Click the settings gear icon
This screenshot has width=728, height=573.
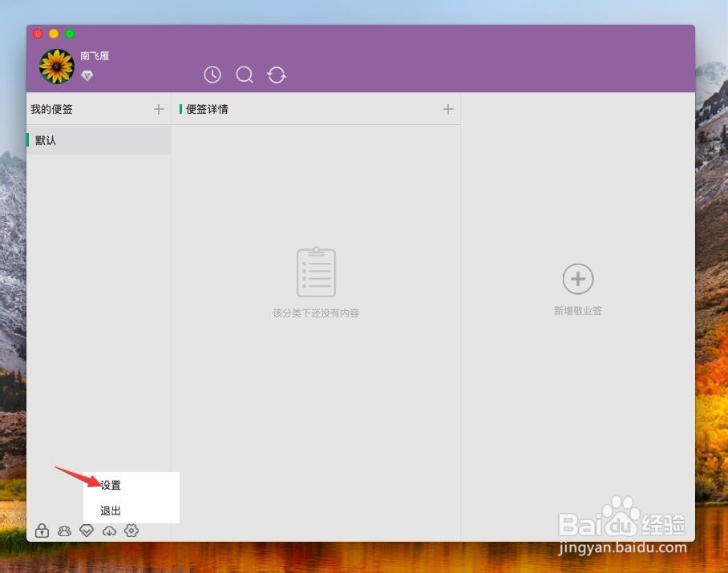131,530
